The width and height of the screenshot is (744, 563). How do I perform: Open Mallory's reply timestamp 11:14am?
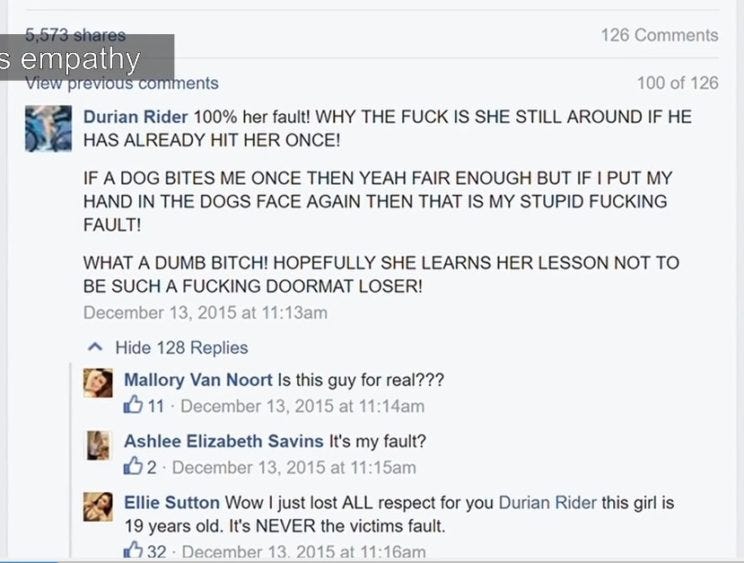303,406
